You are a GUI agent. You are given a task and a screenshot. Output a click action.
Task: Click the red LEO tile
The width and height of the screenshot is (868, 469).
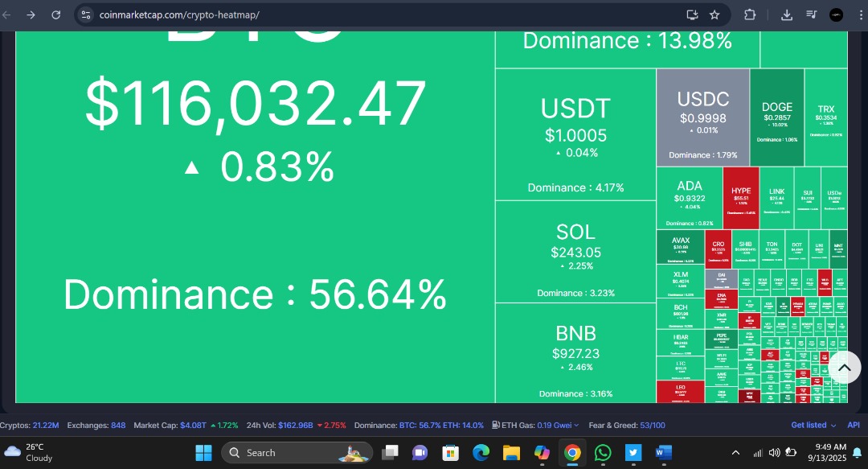(681, 392)
